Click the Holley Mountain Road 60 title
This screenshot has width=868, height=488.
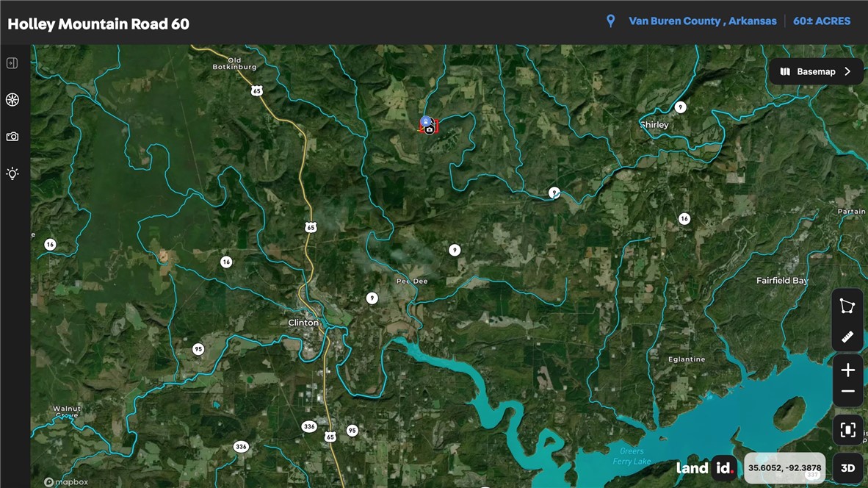(98, 24)
